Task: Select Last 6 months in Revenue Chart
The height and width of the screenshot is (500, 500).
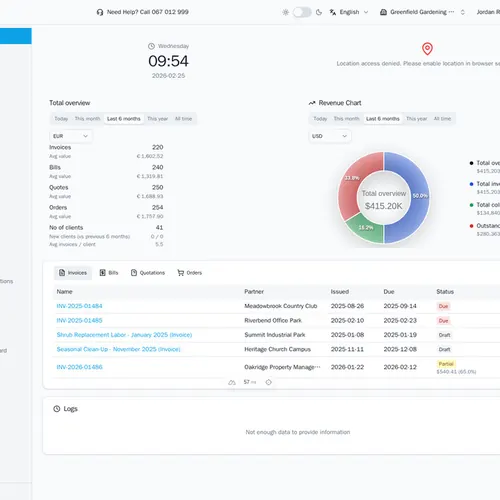Action: (383, 119)
